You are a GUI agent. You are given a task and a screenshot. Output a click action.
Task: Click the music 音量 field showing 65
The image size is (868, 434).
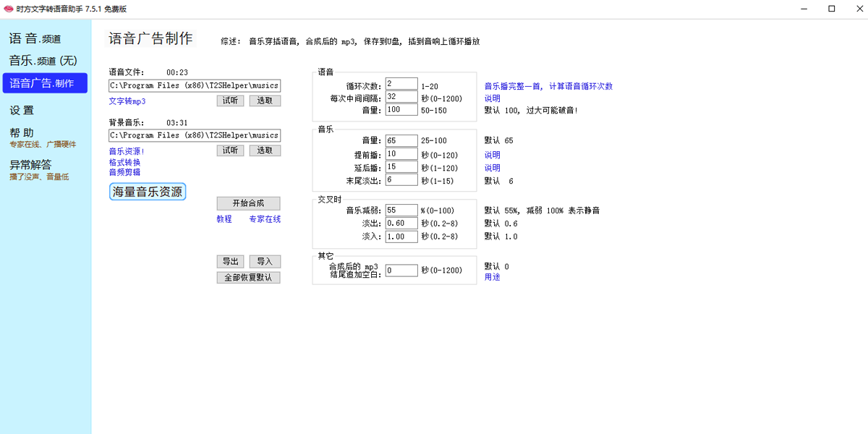coord(401,140)
